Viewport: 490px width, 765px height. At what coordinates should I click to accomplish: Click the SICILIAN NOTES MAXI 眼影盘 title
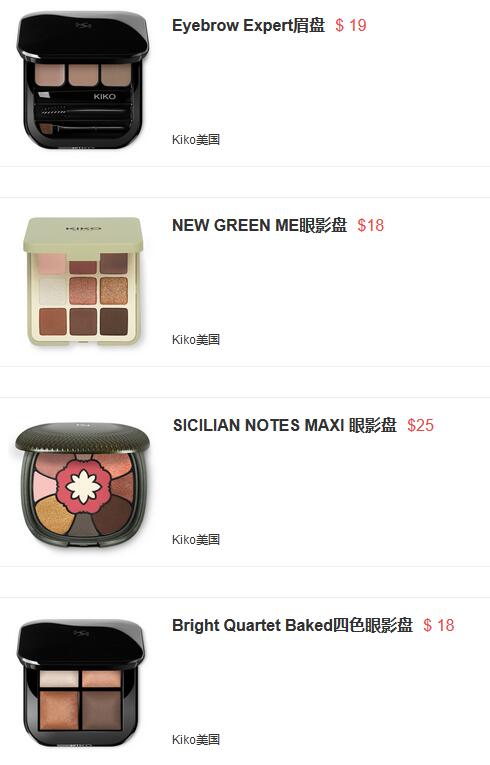pos(285,425)
